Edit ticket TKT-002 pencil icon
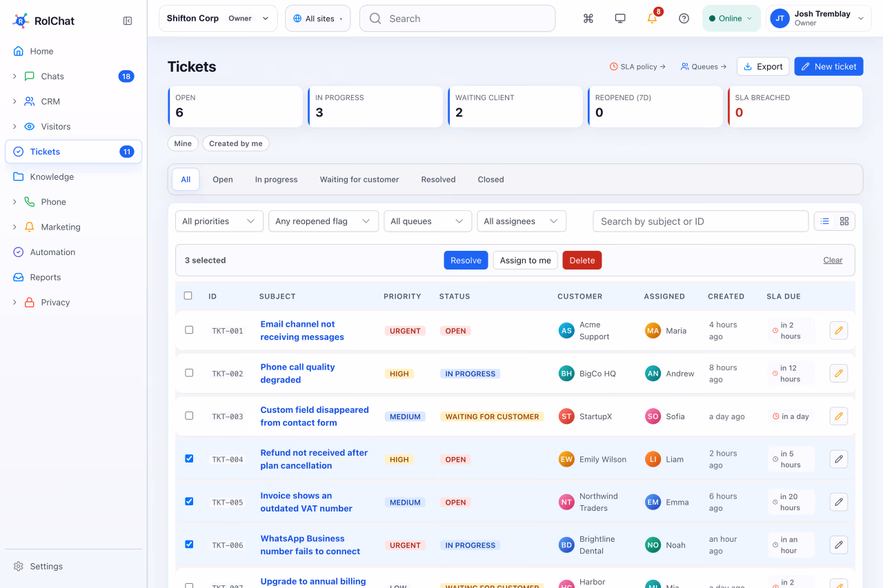883x588 pixels. [x=839, y=374]
